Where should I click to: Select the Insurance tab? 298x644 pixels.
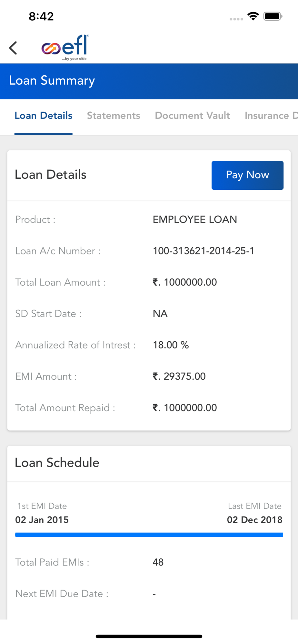[271, 116]
